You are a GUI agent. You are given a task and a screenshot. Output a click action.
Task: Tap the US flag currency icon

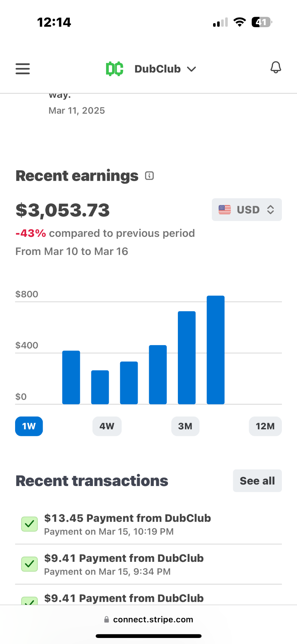(x=225, y=210)
